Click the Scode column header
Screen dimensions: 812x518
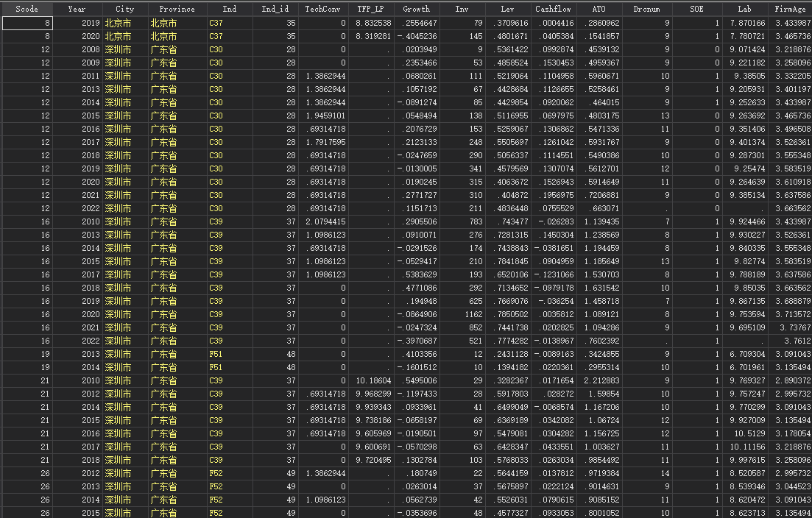coord(27,9)
